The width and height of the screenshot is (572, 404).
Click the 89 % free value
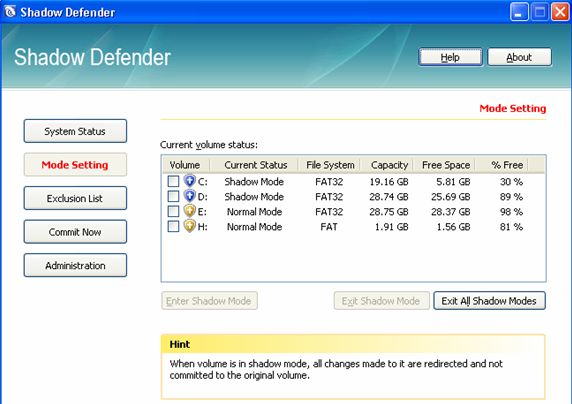pyautogui.click(x=511, y=197)
